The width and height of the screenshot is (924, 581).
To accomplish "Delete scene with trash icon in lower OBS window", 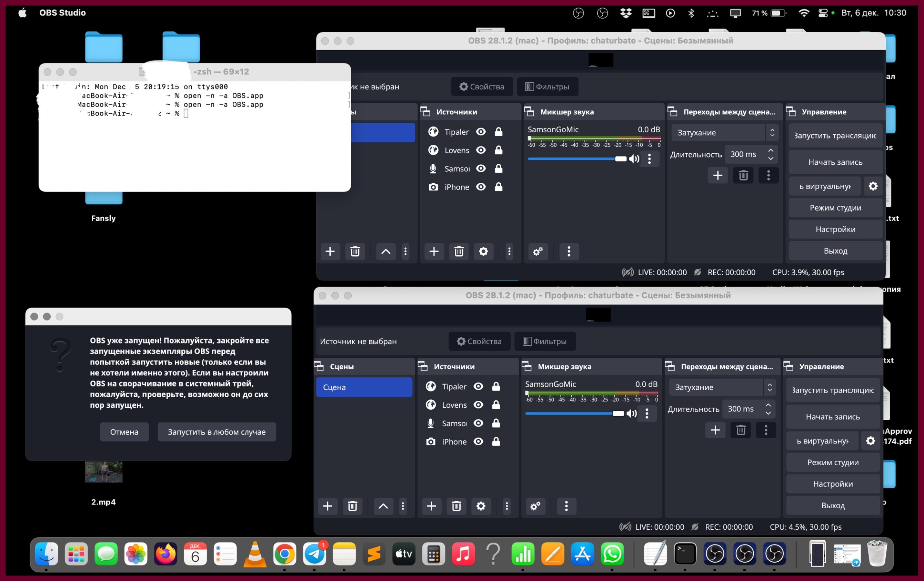I will pos(352,506).
